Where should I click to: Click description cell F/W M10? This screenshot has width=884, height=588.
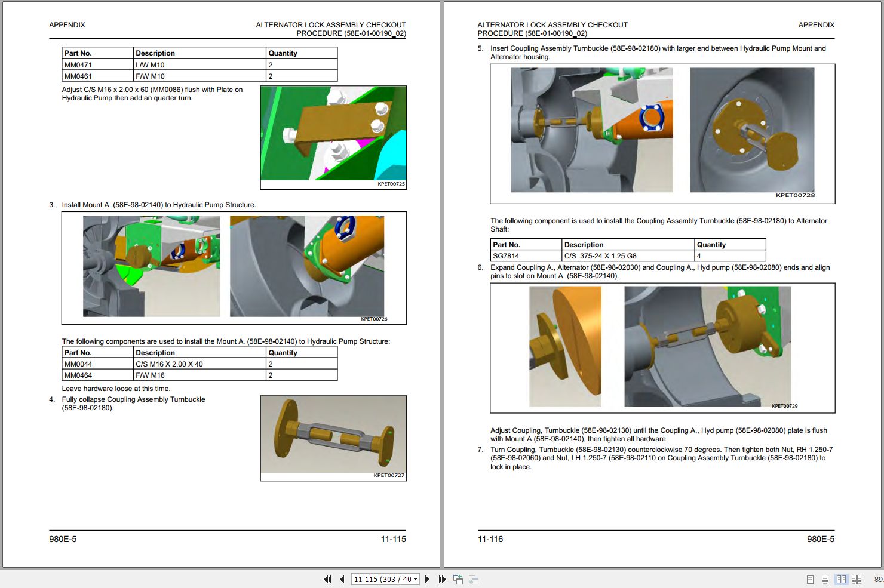point(199,76)
